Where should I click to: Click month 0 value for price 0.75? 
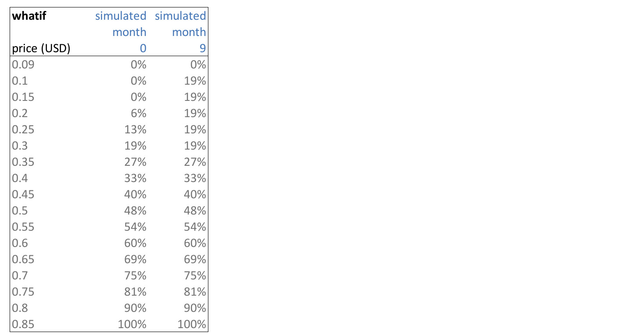tap(136, 292)
